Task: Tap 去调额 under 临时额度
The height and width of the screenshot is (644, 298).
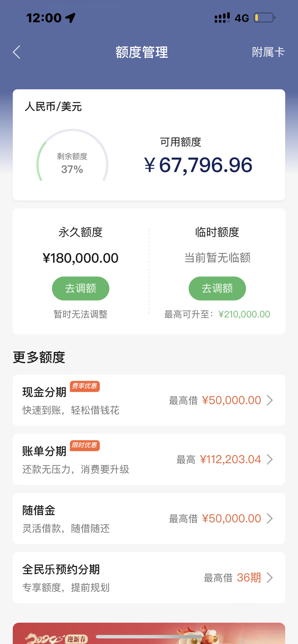Action: click(217, 288)
